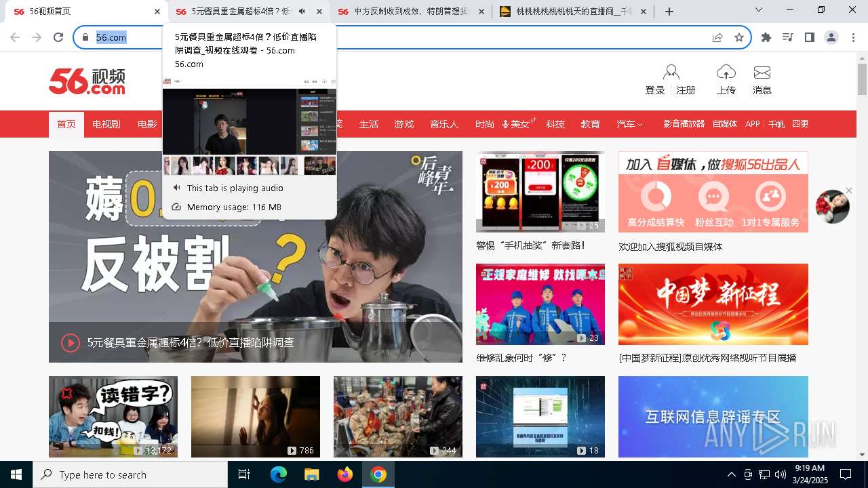Open the 电视剧 navigation item
The height and width of the screenshot is (488, 868).
coord(106,124)
